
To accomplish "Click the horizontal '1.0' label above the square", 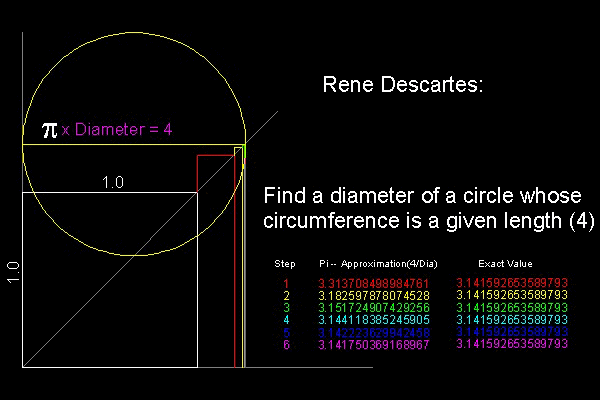I will [113, 182].
